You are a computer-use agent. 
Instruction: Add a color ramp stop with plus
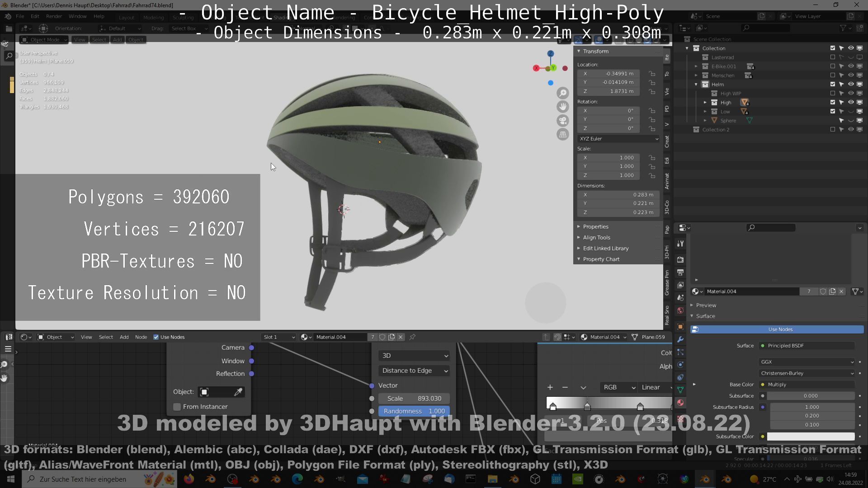(x=550, y=387)
